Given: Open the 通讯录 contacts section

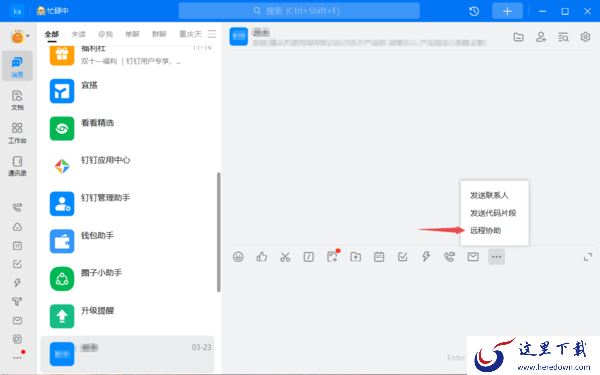Looking at the screenshot, I should (x=17, y=166).
